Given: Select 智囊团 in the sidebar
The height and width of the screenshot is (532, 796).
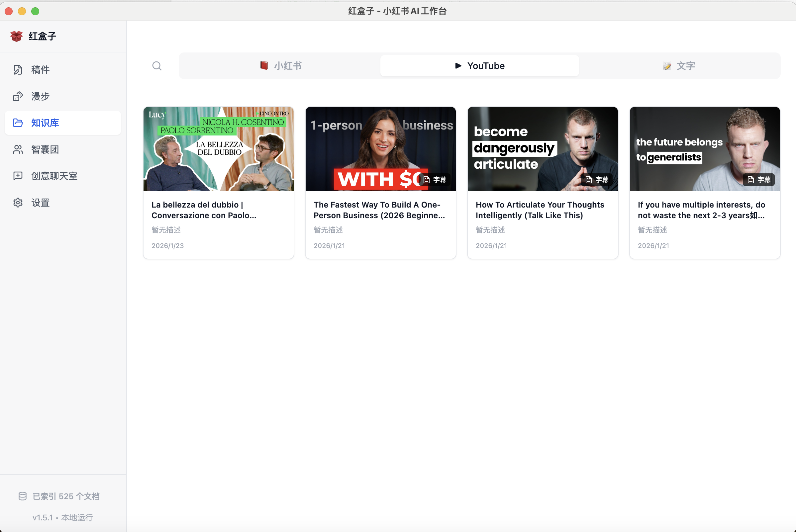Looking at the screenshot, I should [x=45, y=150].
